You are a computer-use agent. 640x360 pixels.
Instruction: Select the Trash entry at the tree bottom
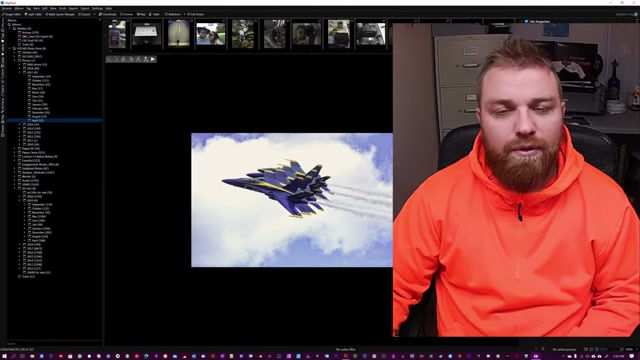coord(28,277)
